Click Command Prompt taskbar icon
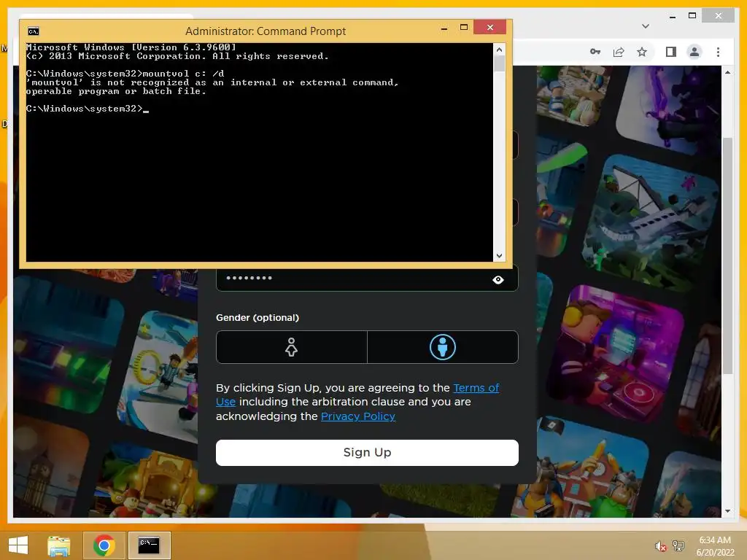This screenshot has height=560, width=747. (x=149, y=545)
